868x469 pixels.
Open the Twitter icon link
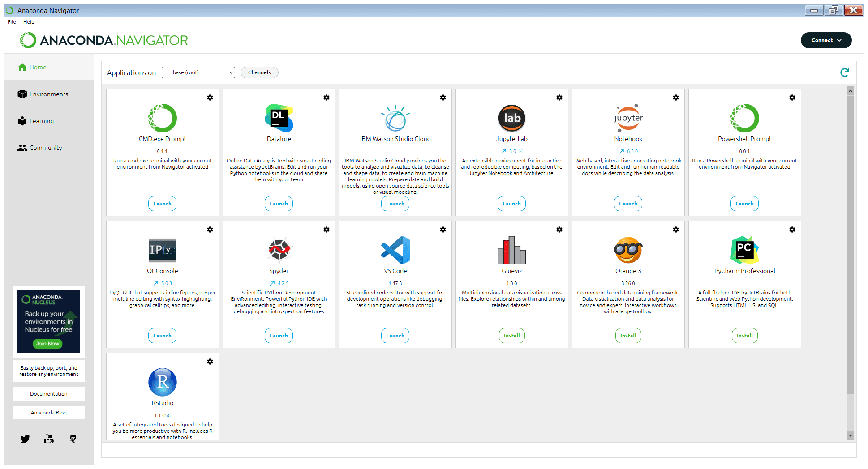pos(25,439)
